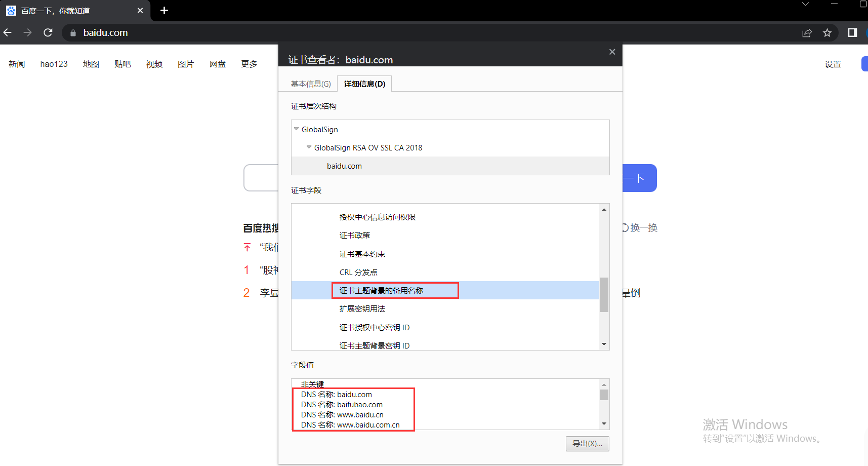
Task: Reload the baidu.com page
Action: (48, 32)
